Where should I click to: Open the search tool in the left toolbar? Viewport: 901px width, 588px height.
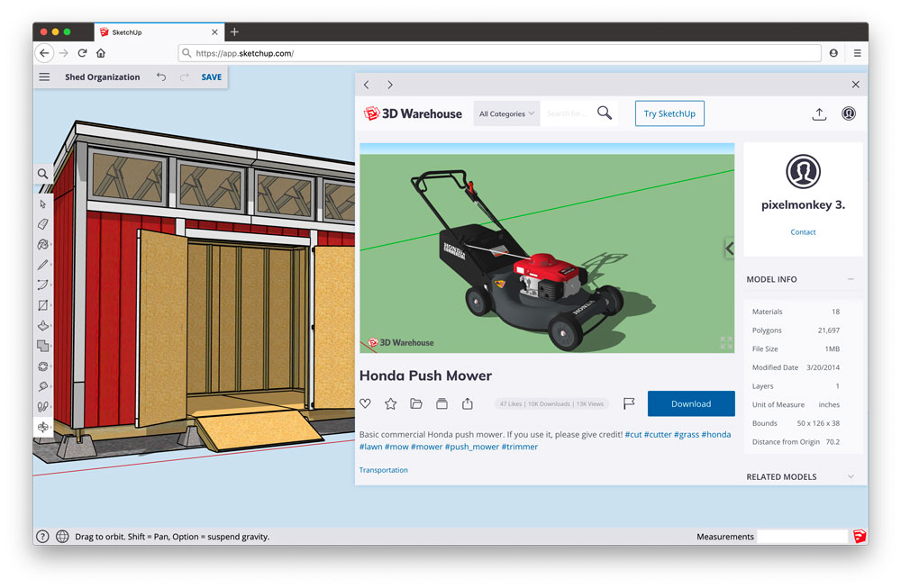coord(42,174)
